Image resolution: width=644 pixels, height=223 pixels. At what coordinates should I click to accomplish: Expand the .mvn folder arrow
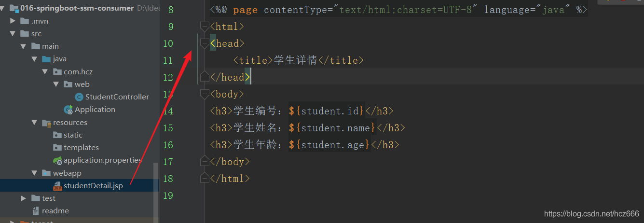click(13, 21)
